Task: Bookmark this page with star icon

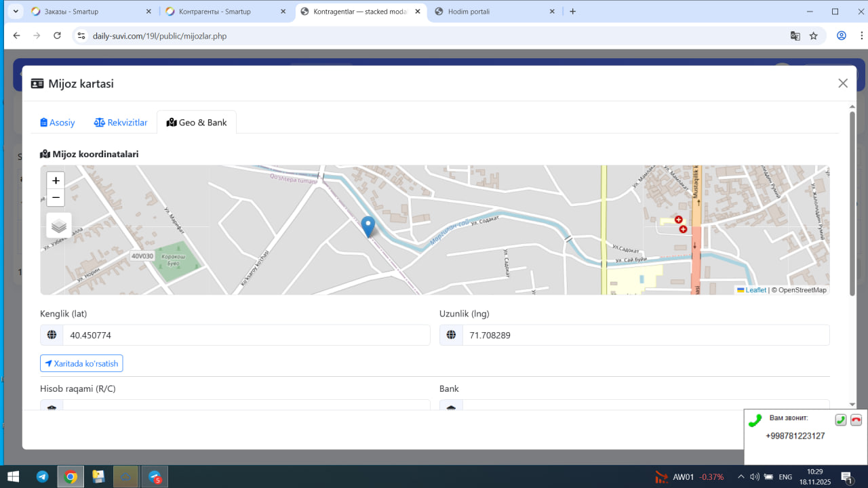Action: pos(814,36)
